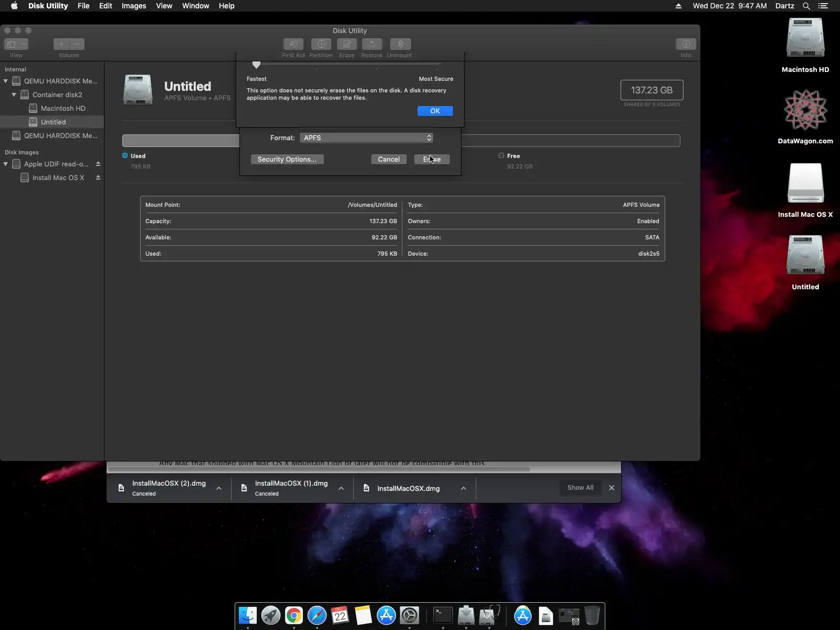This screenshot has width=840, height=630.
Task: Open the Info toolbar button
Action: 686,44
